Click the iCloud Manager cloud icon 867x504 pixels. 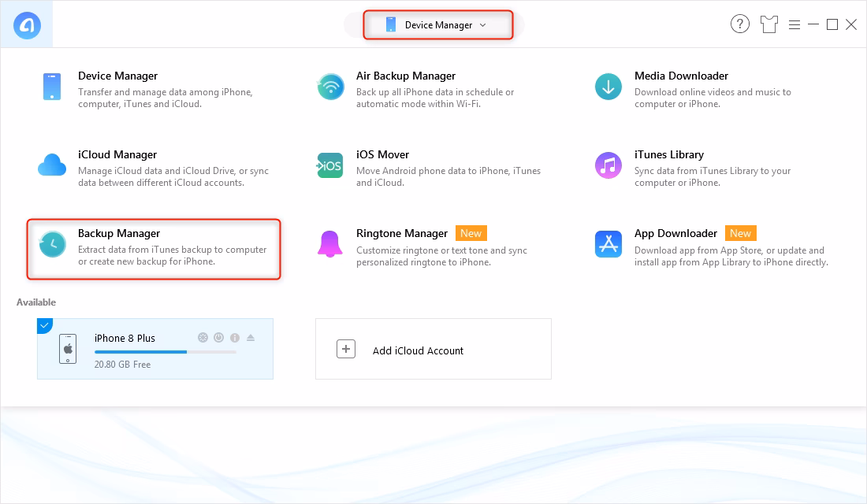[52, 165]
